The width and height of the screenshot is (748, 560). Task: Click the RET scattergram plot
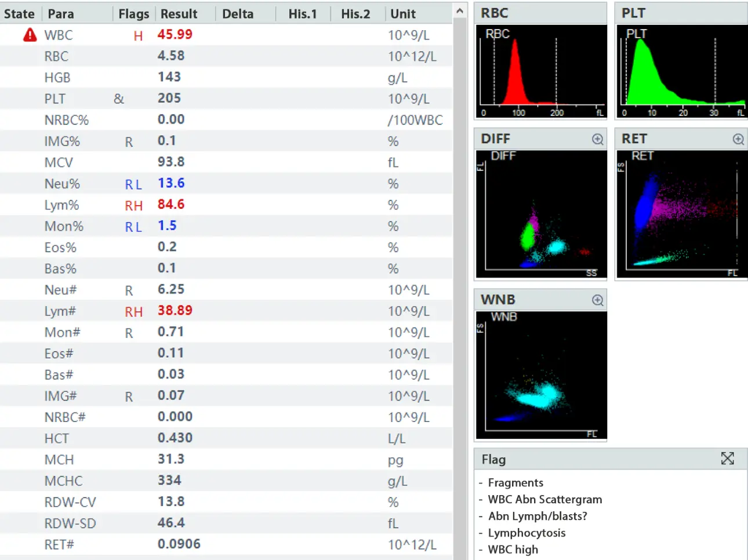click(681, 214)
